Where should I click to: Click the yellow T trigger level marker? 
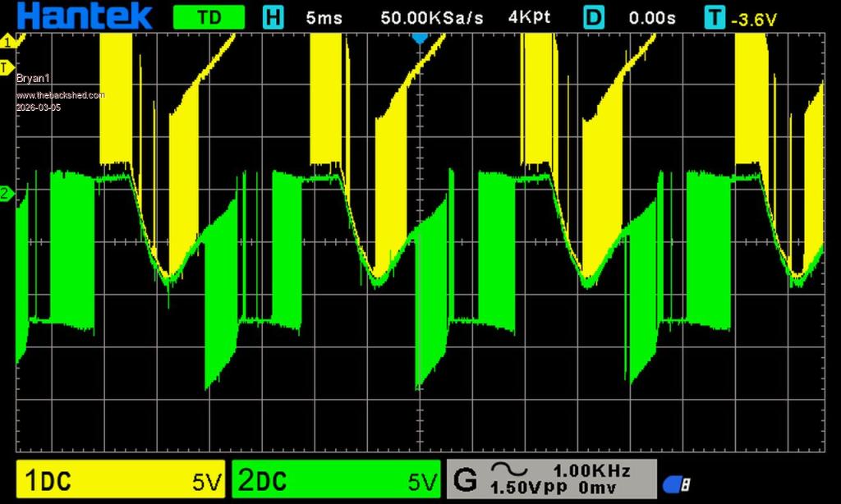click(x=7, y=66)
